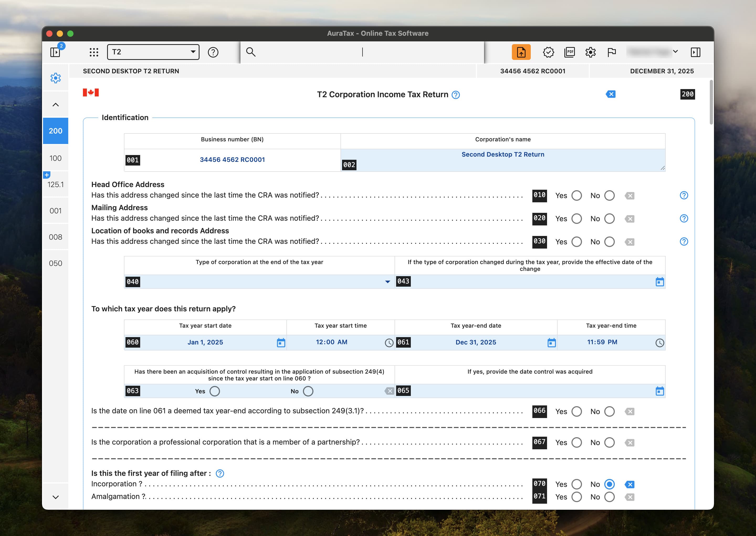Select Yes for line 010 head office

click(x=577, y=195)
